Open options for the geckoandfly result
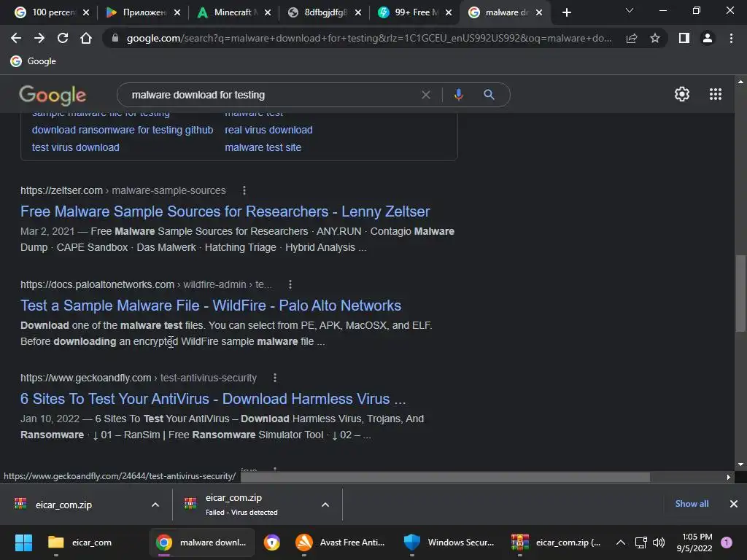747x560 pixels. [275, 378]
